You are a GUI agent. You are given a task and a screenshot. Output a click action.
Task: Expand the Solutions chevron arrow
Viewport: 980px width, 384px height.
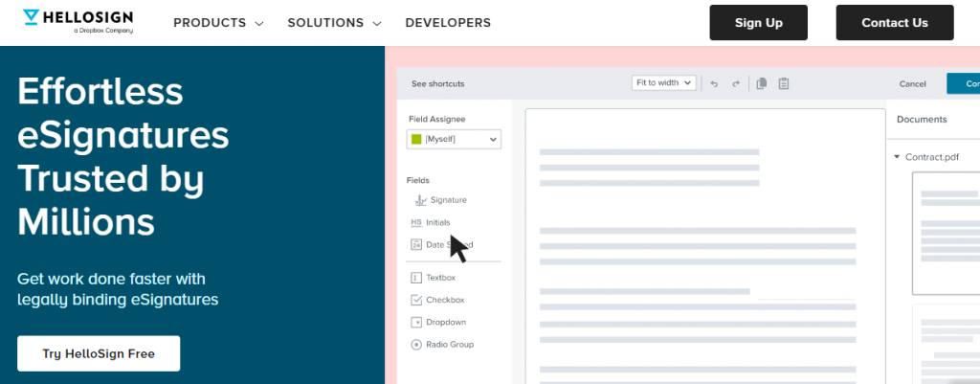pyautogui.click(x=376, y=24)
